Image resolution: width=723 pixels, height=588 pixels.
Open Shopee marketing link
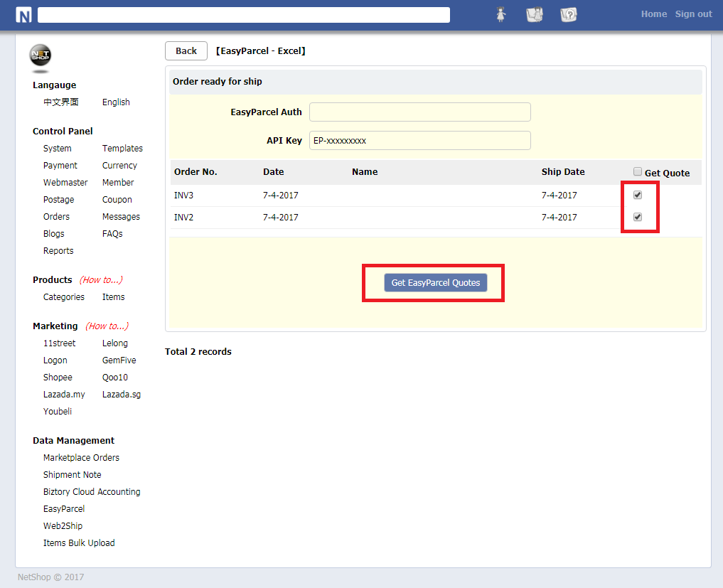(58, 377)
